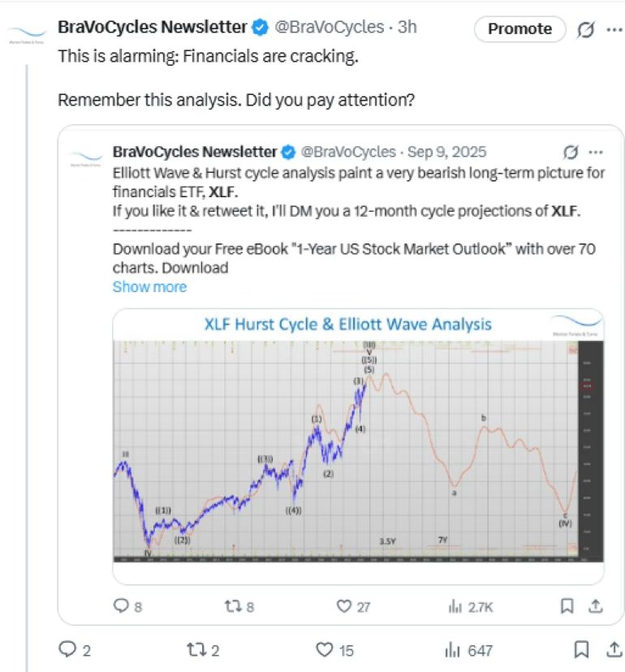The image size is (625, 672).
Task: Open more options menu on the quoted Sep 9 post
Action: [596, 152]
